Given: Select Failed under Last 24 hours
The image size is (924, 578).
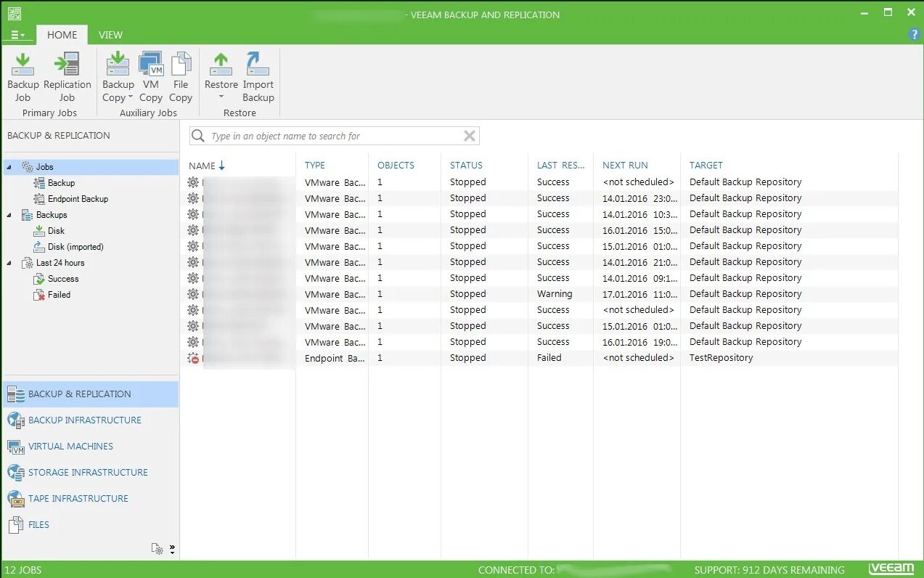Looking at the screenshot, I should click(x=59, y=295).
